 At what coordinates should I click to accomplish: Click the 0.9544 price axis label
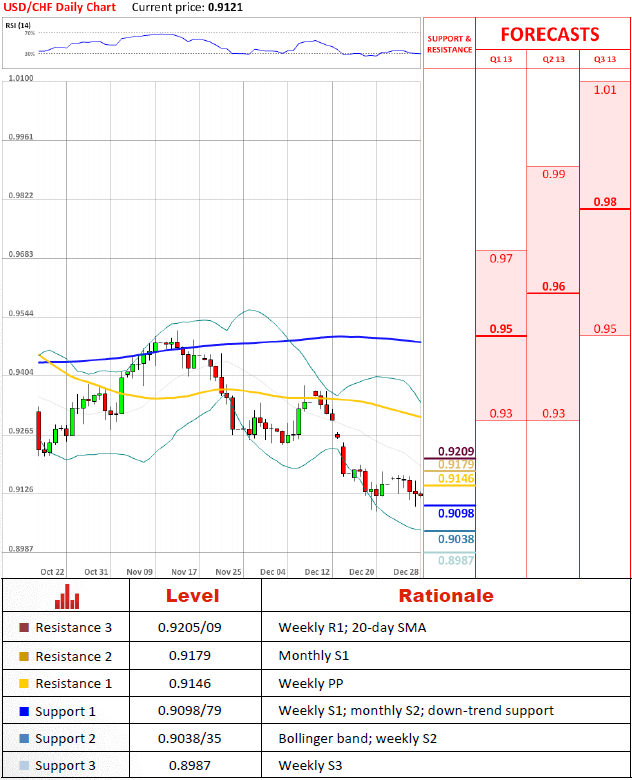click(x=21, y=313)
